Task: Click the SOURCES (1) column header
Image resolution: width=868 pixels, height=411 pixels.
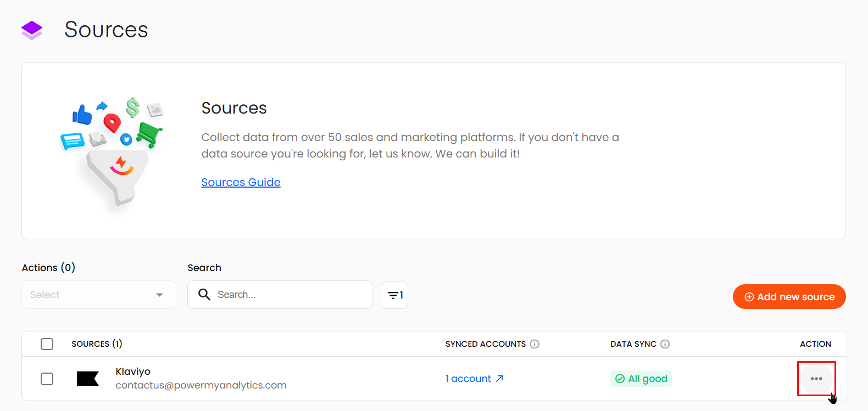Action: (97, 344)
